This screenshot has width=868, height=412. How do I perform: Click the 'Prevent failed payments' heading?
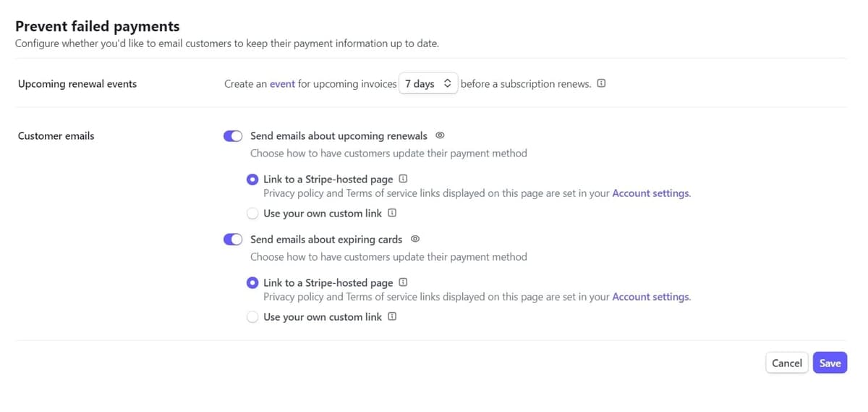point(98,26)
